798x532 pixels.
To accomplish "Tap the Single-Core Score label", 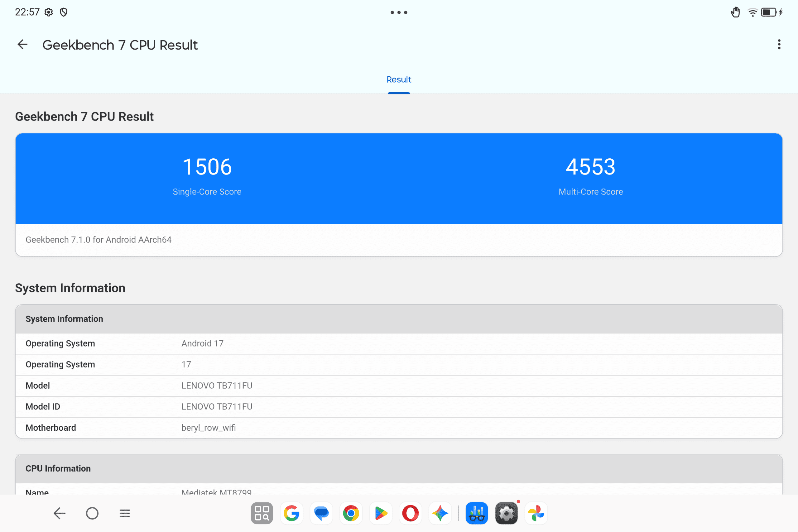I will pos(207,192).
